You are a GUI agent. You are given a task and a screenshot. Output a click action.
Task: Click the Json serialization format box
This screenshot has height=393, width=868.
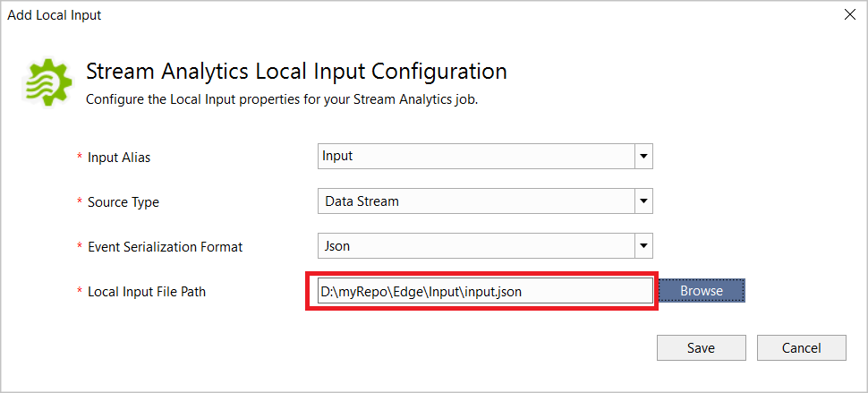point(476,245)
